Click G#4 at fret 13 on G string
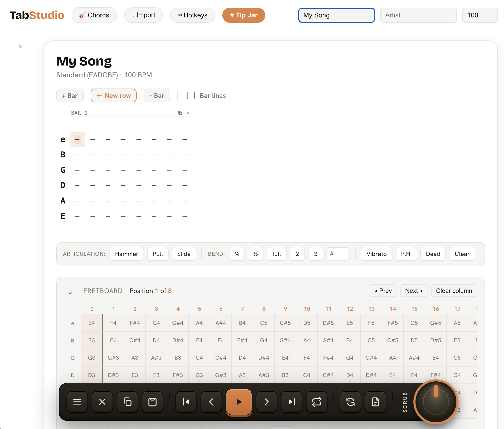504x429 pixels. point(371,358)
